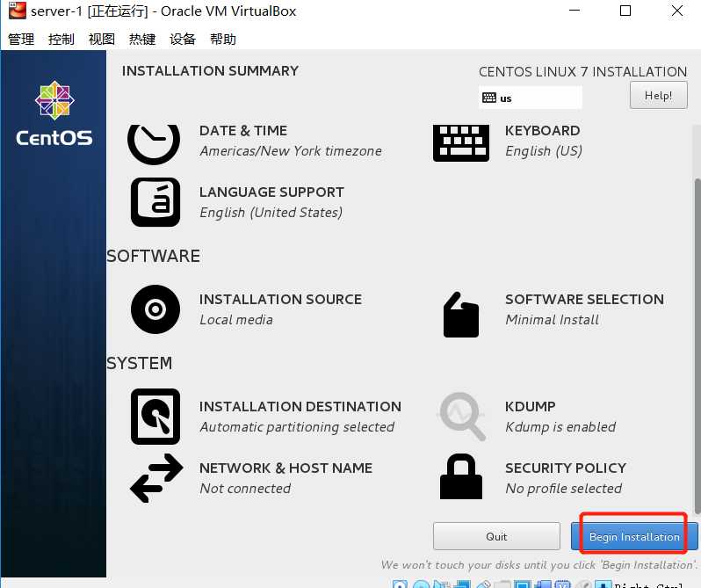Click 'Not connected' network status text

245,489
